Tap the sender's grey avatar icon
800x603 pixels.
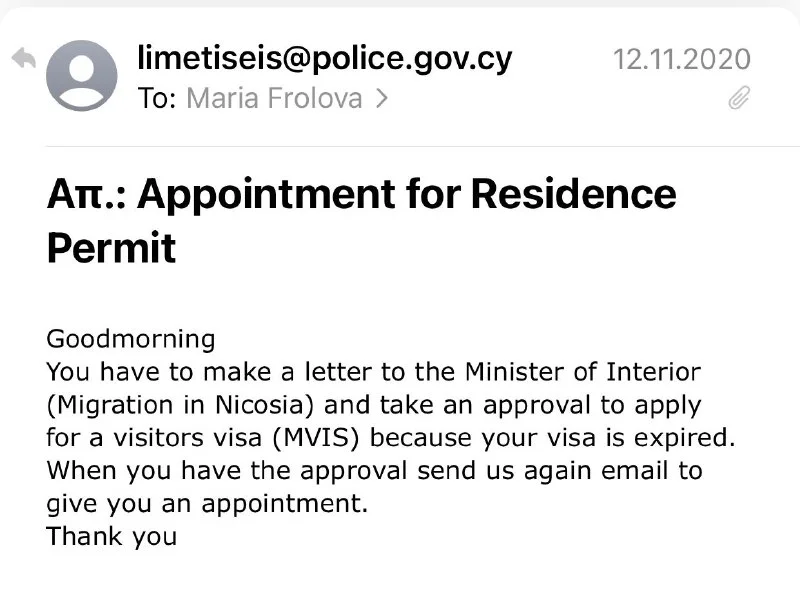coord(82,75)
